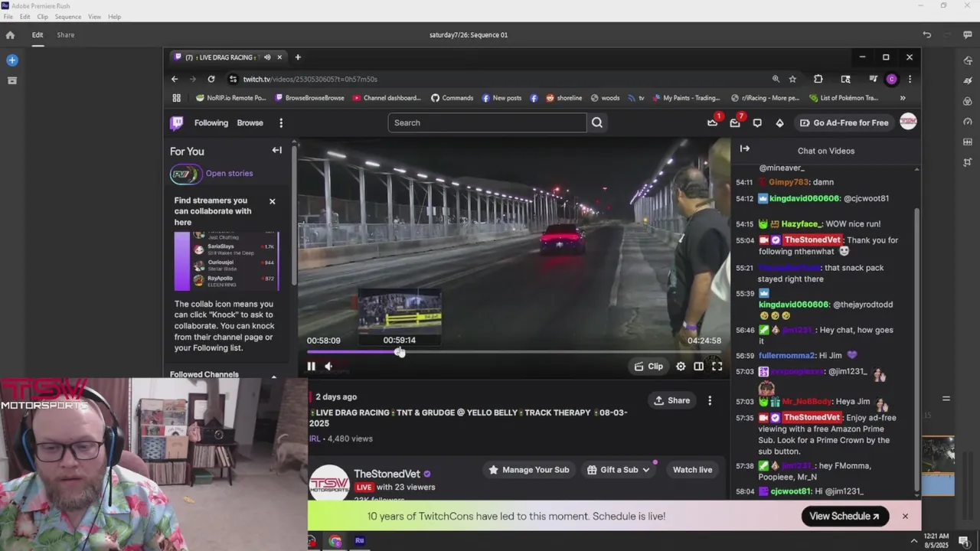980x551 pixels.
Task: Open the Color panel in Rush sidebar
Action: [968, 101]
